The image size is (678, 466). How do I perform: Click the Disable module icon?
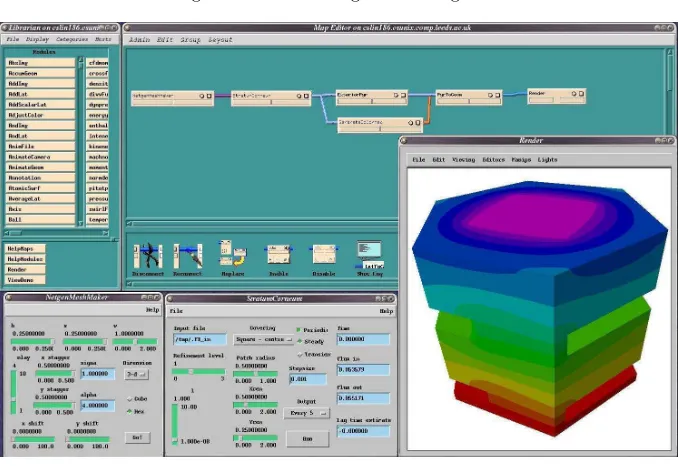(x=323, y=254)
